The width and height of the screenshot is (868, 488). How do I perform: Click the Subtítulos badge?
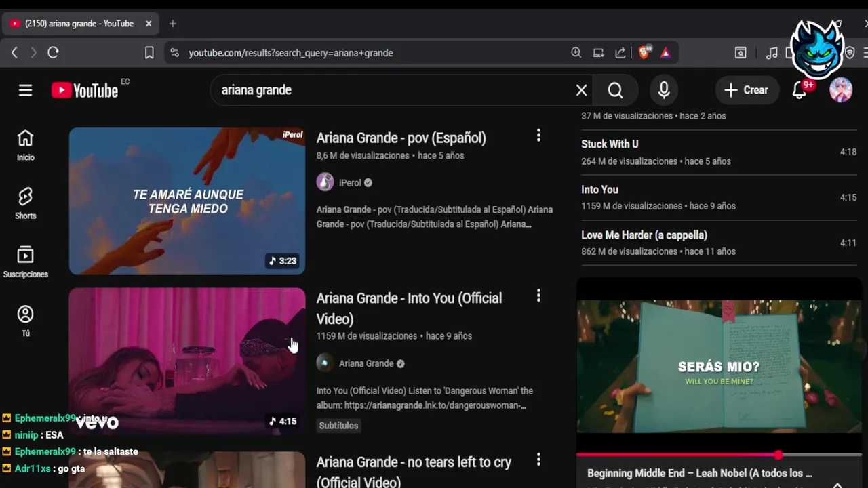click(338, 426)
